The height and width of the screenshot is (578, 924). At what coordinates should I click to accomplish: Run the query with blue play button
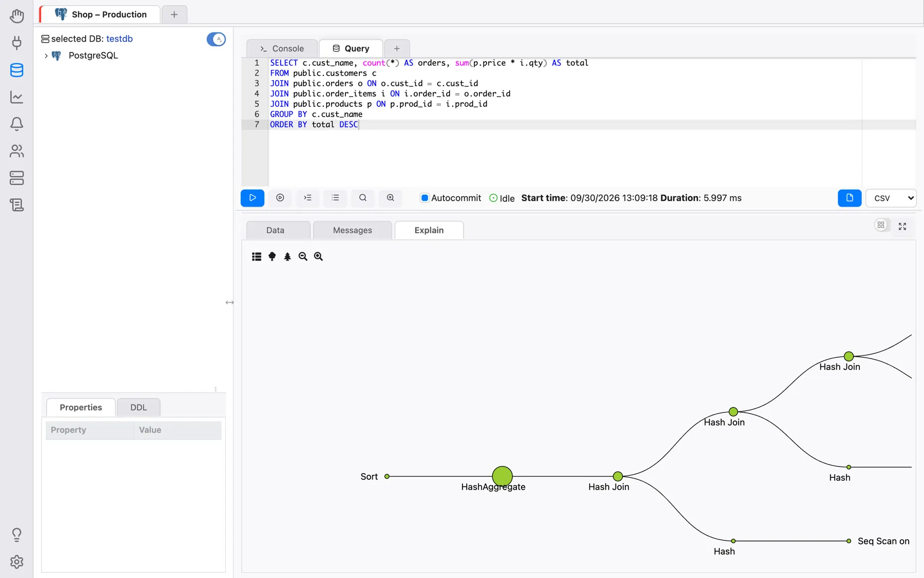(253, 198)
